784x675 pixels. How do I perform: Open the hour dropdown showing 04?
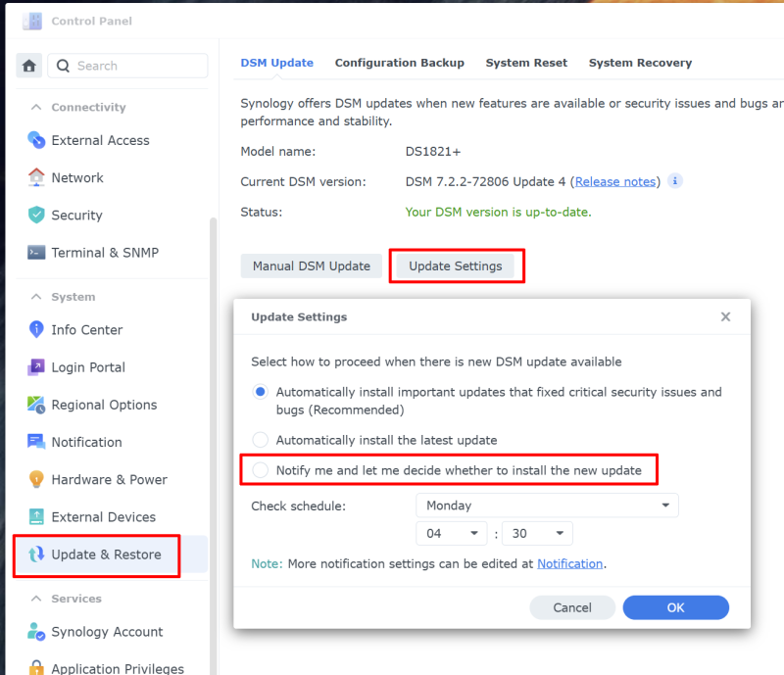(451, 533)
